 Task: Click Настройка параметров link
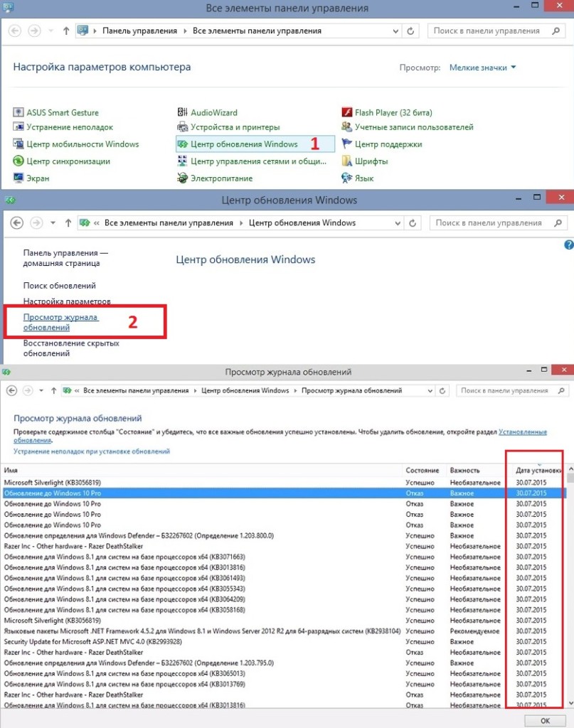[x=67, y=301]
